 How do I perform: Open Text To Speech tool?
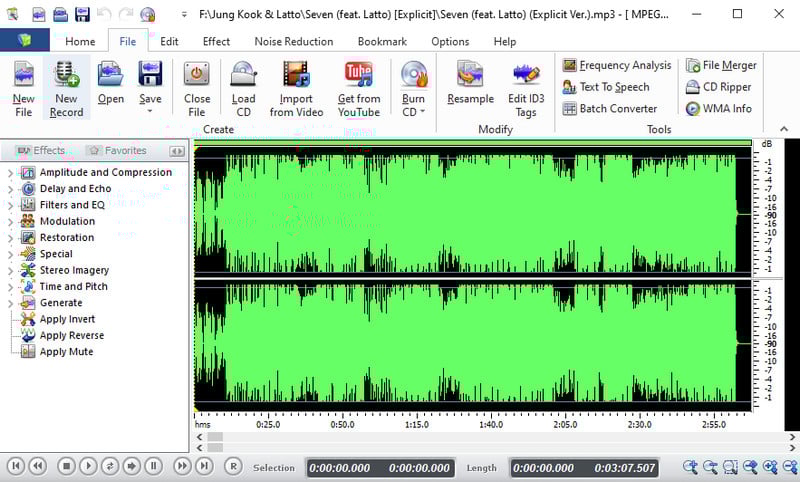click(606, 87)
